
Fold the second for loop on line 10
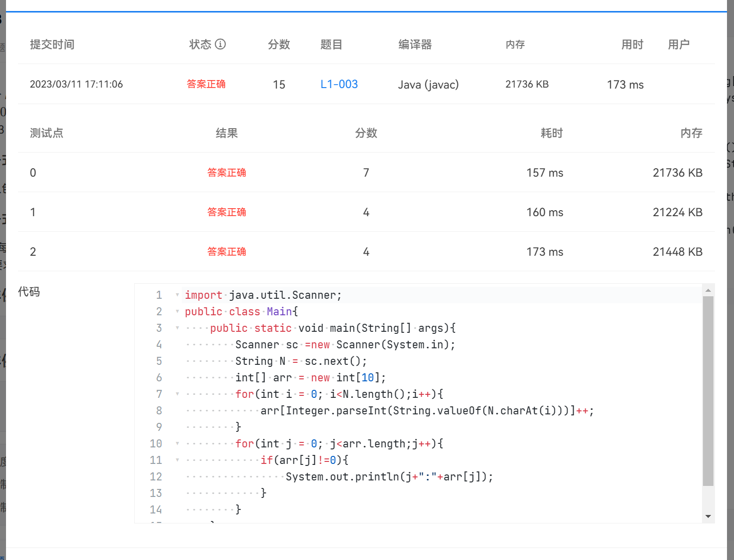[x=177, y=443]
